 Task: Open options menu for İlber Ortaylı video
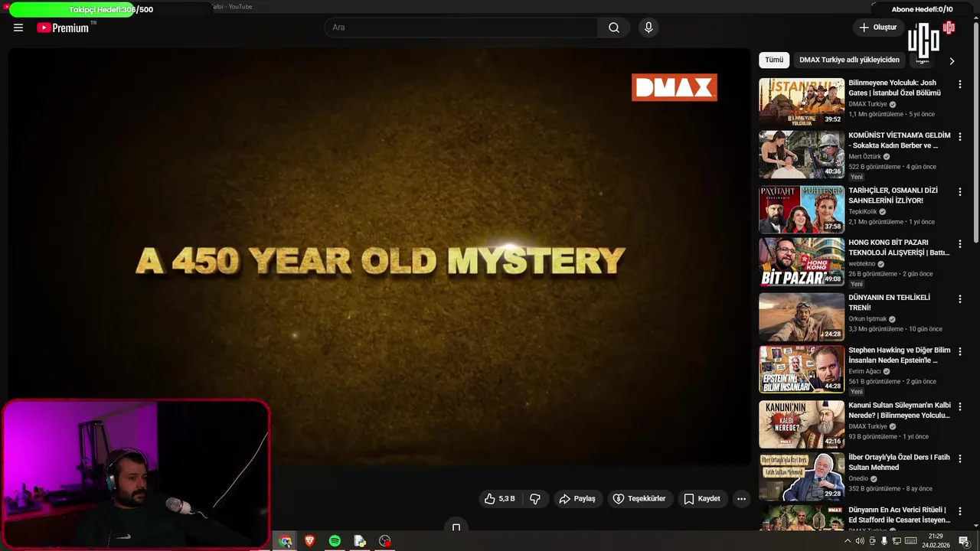[960, 458]
